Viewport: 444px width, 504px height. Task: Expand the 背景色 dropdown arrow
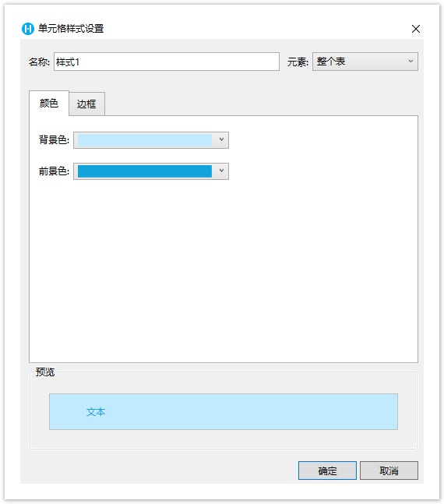(x=221, y=139)
